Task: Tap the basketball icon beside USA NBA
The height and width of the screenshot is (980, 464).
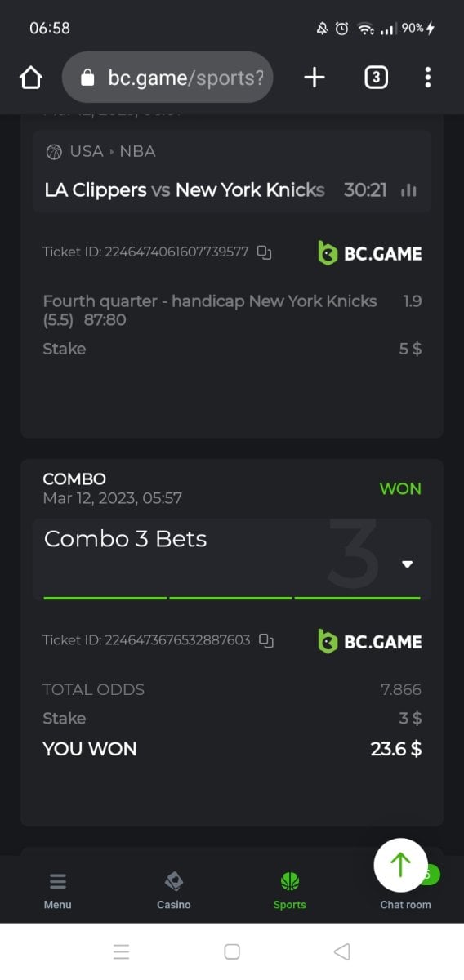Action: (x=55, y=151)
